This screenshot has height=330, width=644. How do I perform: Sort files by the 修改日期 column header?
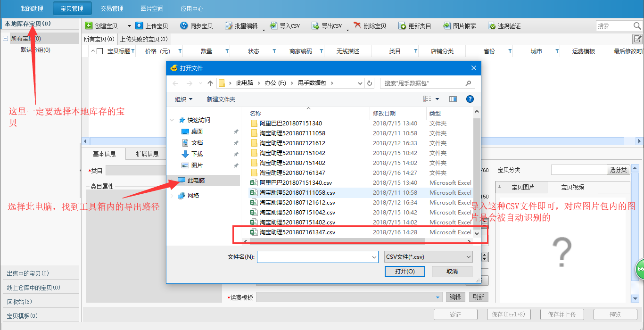(x=384, y=113)
